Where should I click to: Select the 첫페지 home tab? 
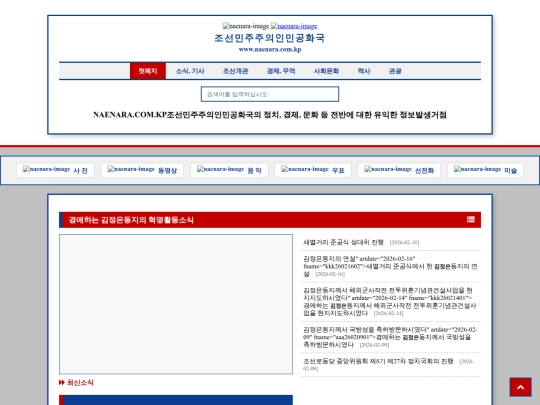tap(148, 71)
